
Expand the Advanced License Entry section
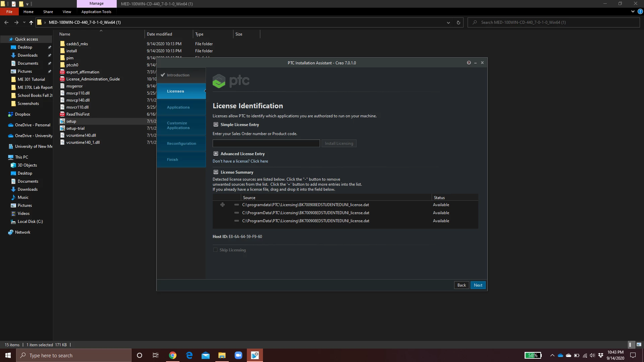click(x=216, y=154)
